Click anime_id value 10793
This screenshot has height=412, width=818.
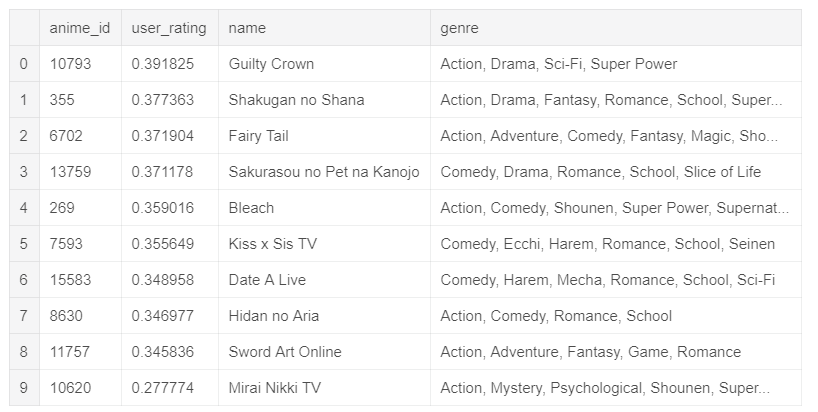(x=70, y=64)
